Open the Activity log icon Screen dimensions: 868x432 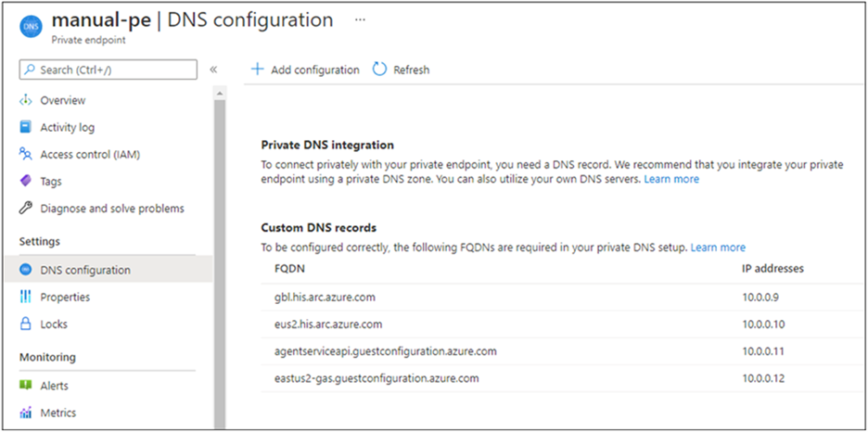26,127
